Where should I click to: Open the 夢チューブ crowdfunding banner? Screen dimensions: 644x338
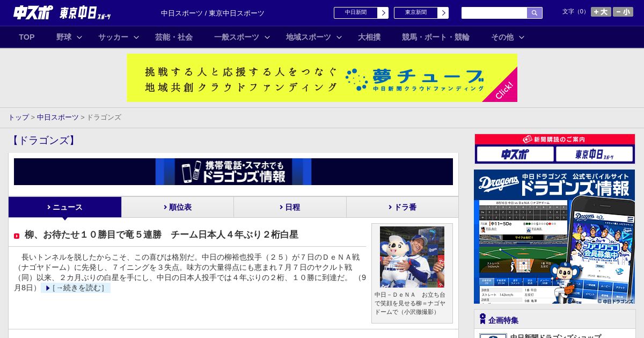point(322,78)
